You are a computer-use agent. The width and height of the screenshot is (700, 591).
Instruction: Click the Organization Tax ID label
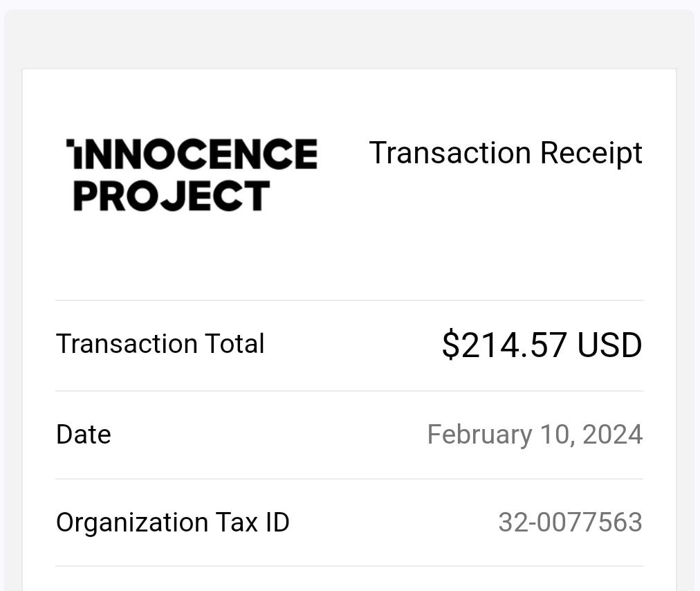point(173,522)
